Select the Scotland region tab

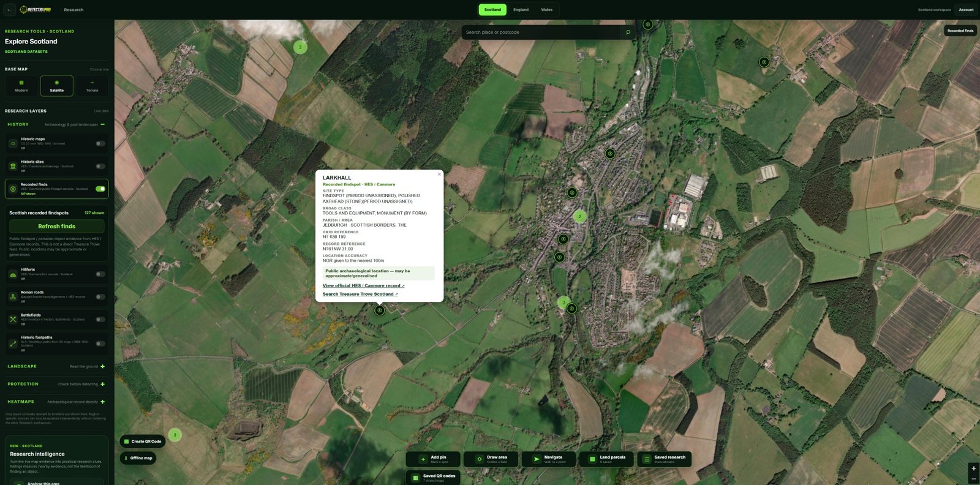coord(492,10)
